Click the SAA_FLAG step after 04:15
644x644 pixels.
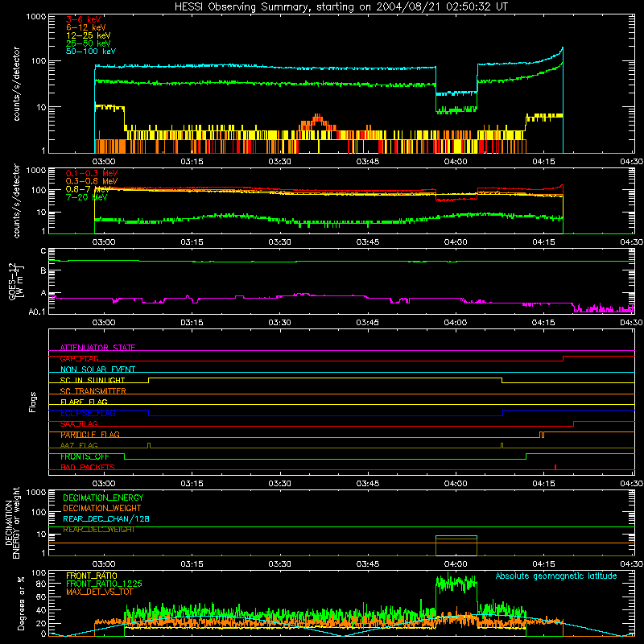pyautogui.click(x=573, y=424)
